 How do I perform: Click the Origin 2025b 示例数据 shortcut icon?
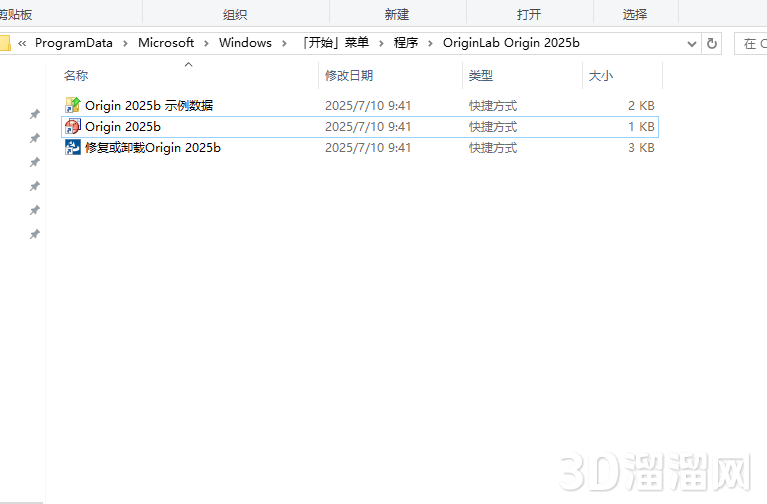73,105
